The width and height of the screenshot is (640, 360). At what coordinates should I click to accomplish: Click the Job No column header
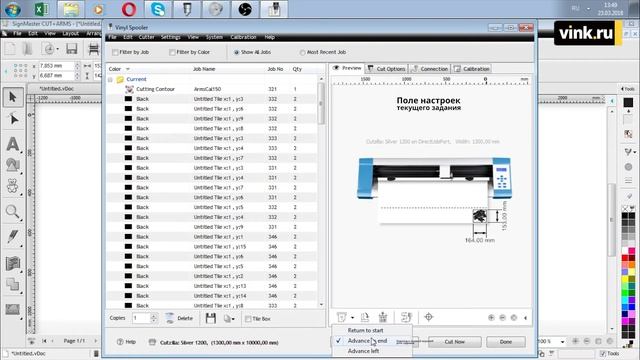(x=275, y=69)
